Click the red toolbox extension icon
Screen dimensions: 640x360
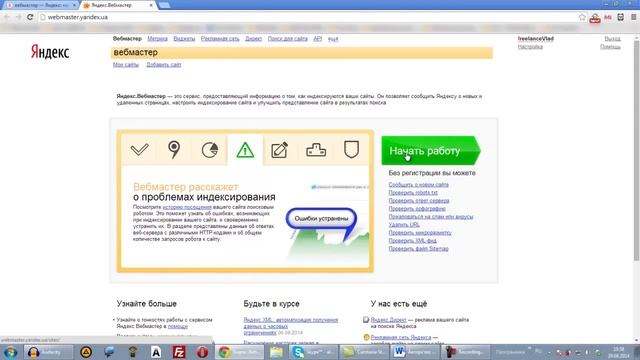coord(595,18)
